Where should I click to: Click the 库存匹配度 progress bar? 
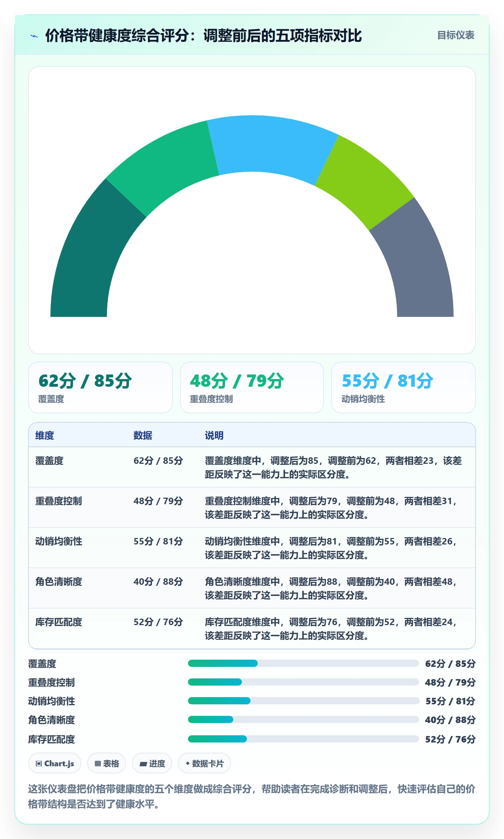(303, 739)
